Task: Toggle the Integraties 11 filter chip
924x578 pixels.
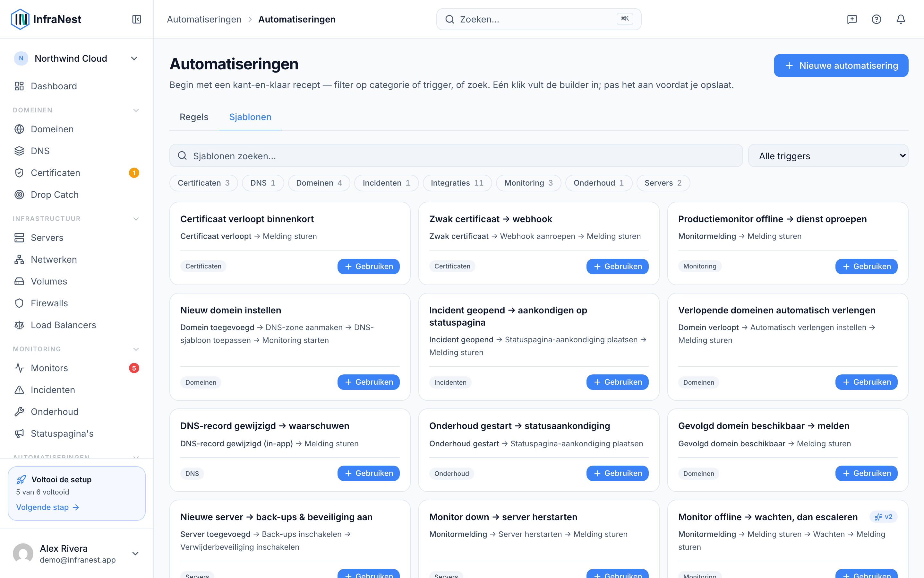Action: (457, 183)
